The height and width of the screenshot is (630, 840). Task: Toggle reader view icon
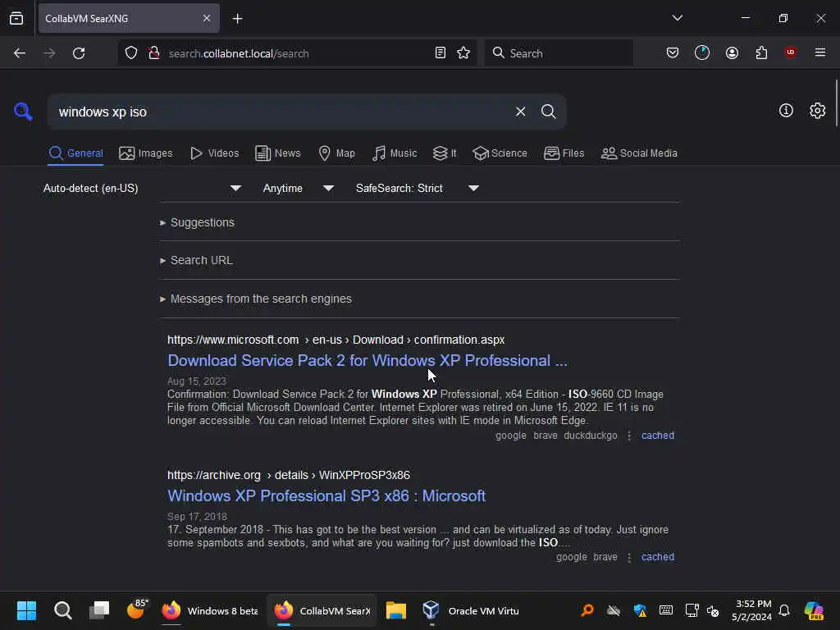[x=441, y=52]
